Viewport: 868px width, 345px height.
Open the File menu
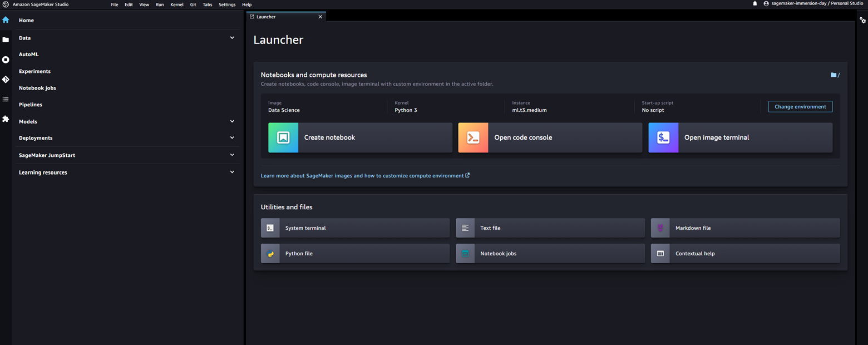click(115, 4)
